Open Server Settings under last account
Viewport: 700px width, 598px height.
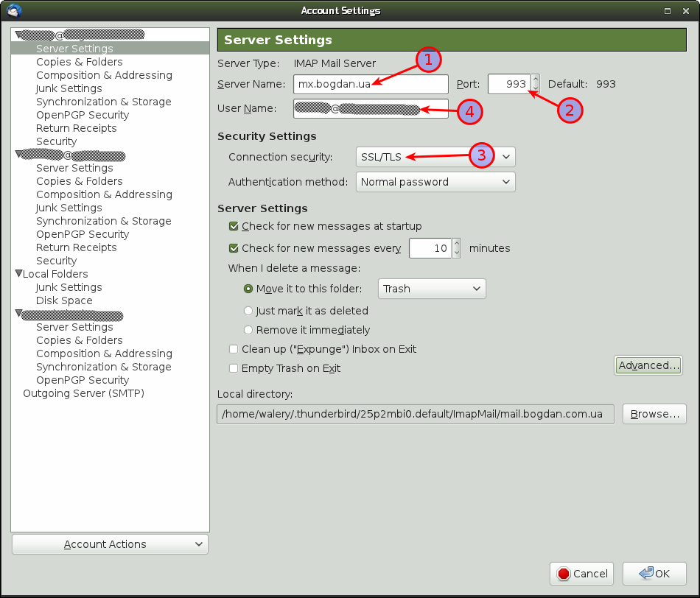pos(74,327)
